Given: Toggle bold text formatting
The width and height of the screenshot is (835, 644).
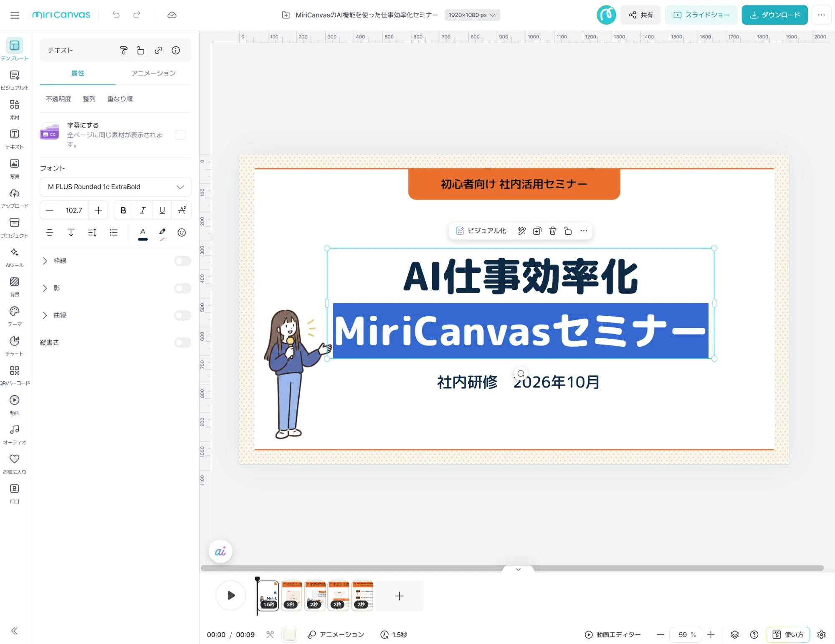Looking at the screenshot, I should tap(123, 210).
